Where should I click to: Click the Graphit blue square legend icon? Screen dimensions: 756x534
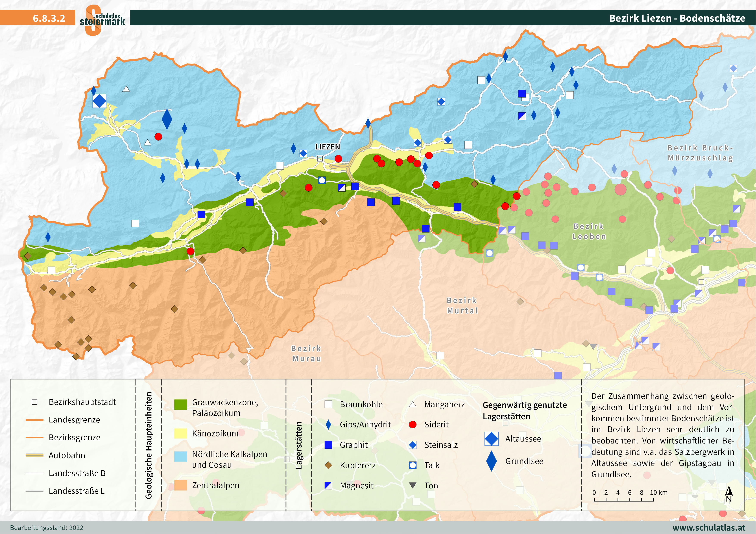pos(328,445)
